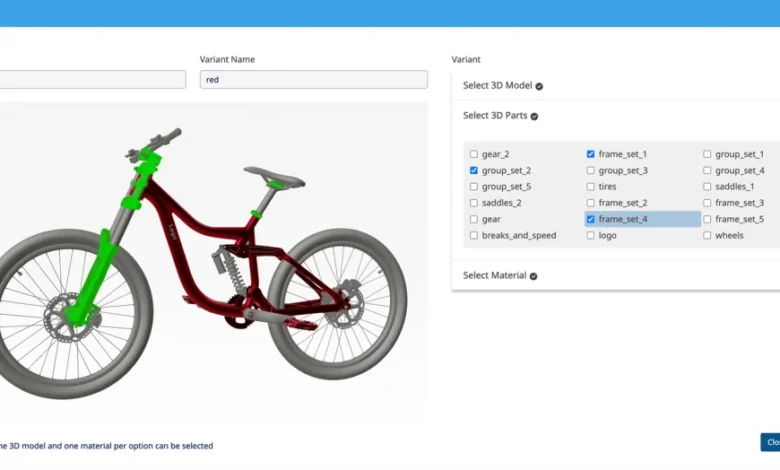Select the saddles_2 checkbox
This screenshot has width=780, height=470.
474,203
